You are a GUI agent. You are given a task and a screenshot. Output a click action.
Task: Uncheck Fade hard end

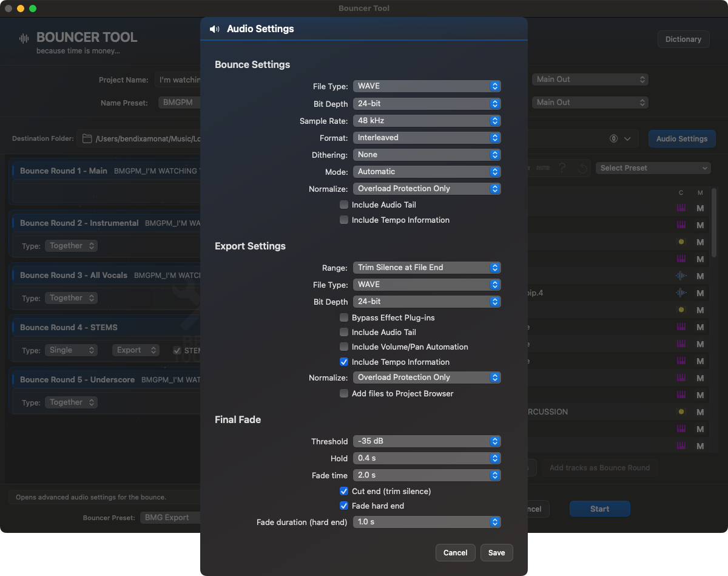tap(344, 506)
